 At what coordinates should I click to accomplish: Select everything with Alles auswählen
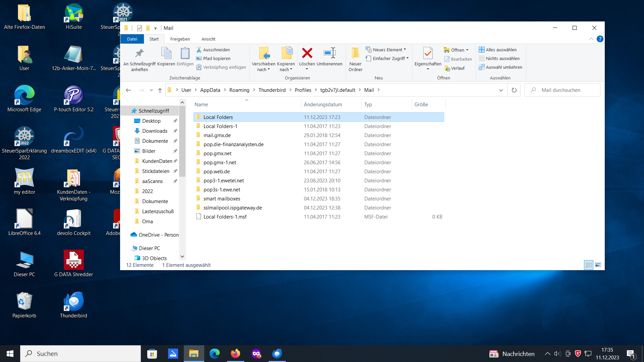tap(497, 50)
